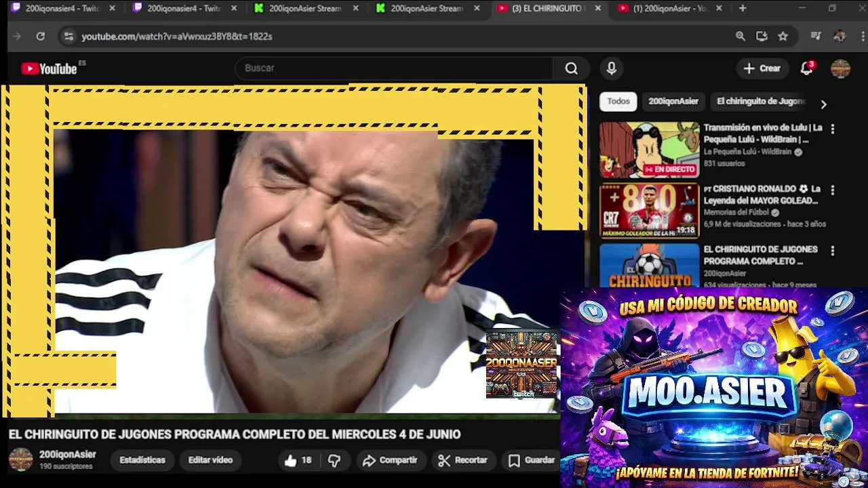
Task: Open options for the Cristiano Ronaldo video
Action: click(832, 190)
